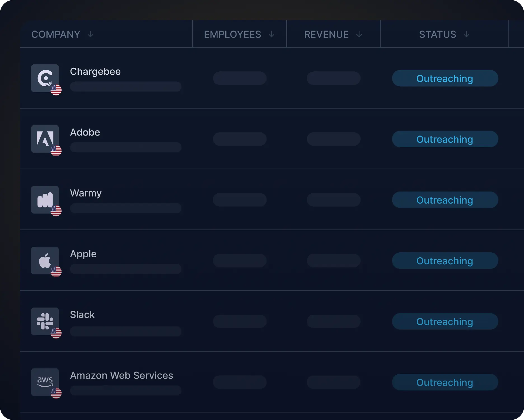
Task: Click the US flag on AWS logo
Action: pos(56,393)
